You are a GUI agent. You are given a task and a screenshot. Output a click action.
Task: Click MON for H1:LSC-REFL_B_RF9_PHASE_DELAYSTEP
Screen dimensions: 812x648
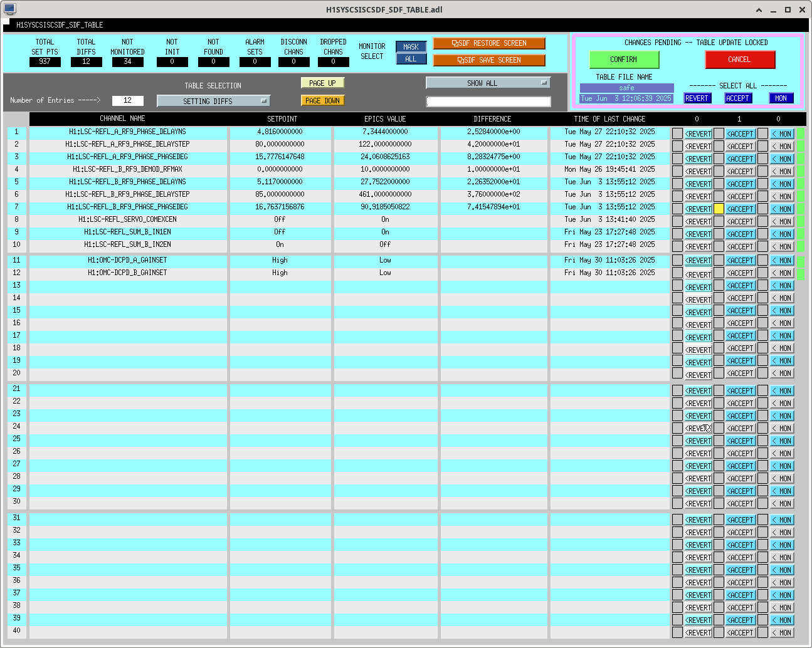pos(782,196)
